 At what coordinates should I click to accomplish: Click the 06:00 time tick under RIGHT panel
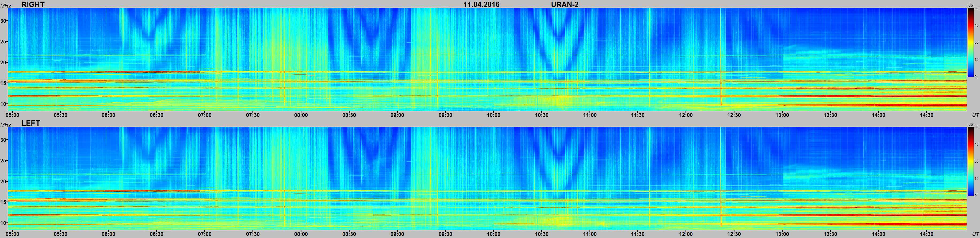coord(108,115)
